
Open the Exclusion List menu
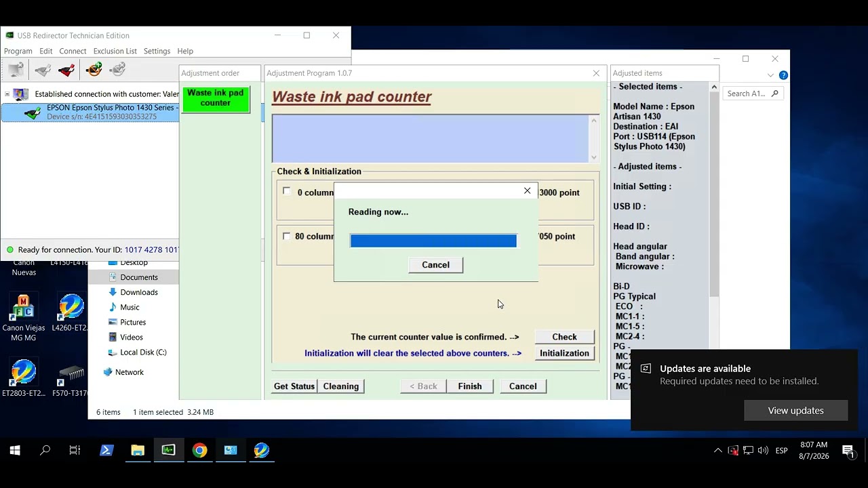[115, 51]
